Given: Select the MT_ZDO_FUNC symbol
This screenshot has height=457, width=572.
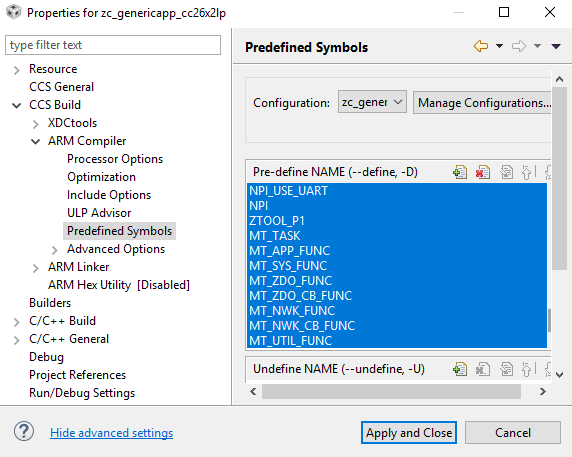Looking at the screenshot, I should 397,280.
